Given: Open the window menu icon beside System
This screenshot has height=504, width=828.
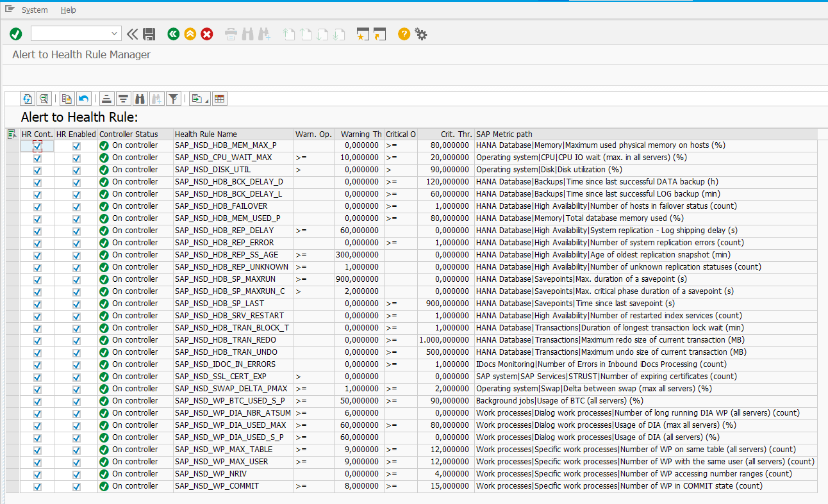Looking at the screenshot, I should [x=10, y=10].
